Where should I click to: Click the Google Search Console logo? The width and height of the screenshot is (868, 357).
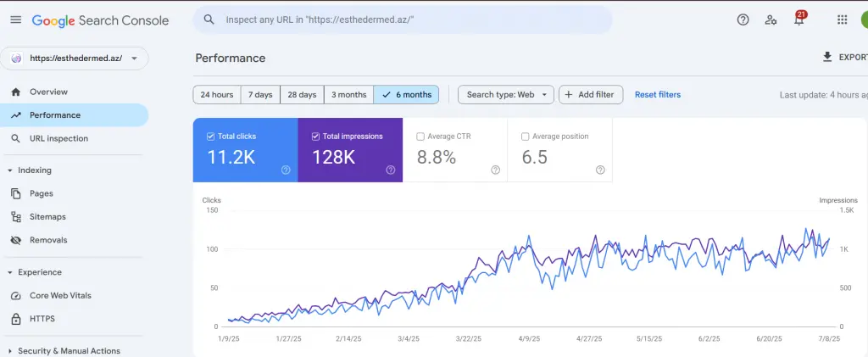point(100,20)
